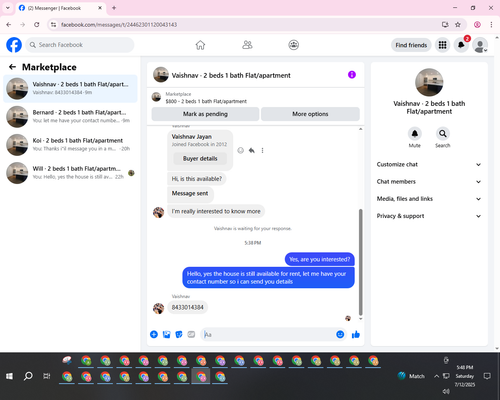Viewport: 500px width, 400px height.
Task: Click the chat header listing thumbnail
Action: pyautogui.click(x=161, y=75)
